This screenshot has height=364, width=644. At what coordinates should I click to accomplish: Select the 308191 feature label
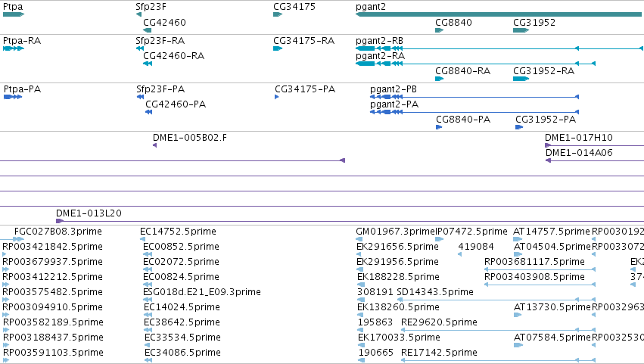(375, 292)
